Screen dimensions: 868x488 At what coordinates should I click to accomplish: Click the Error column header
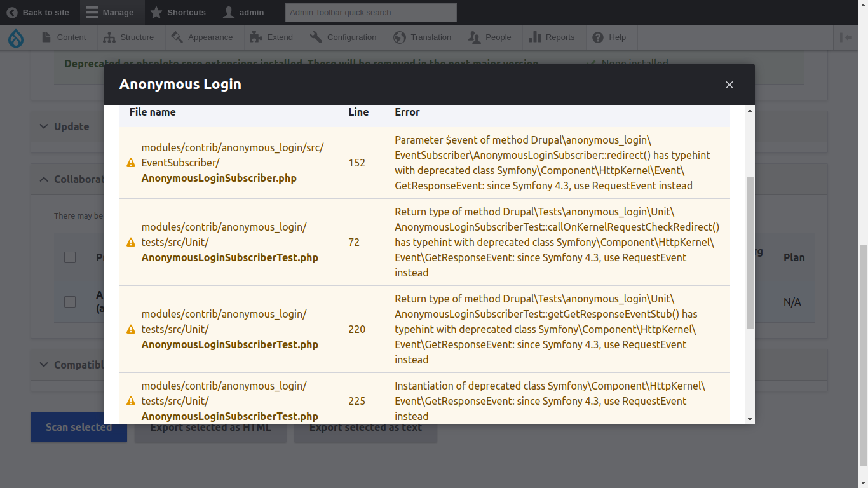407,112
